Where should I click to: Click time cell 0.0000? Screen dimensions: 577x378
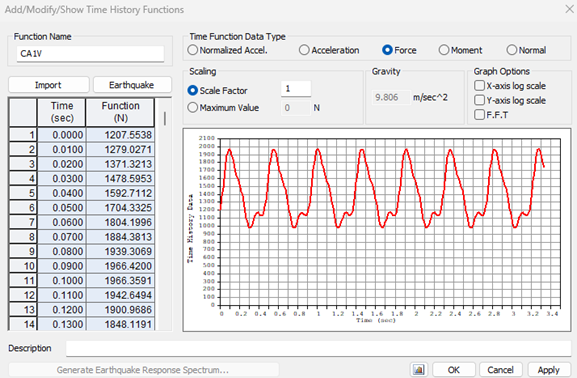point(61,135)
